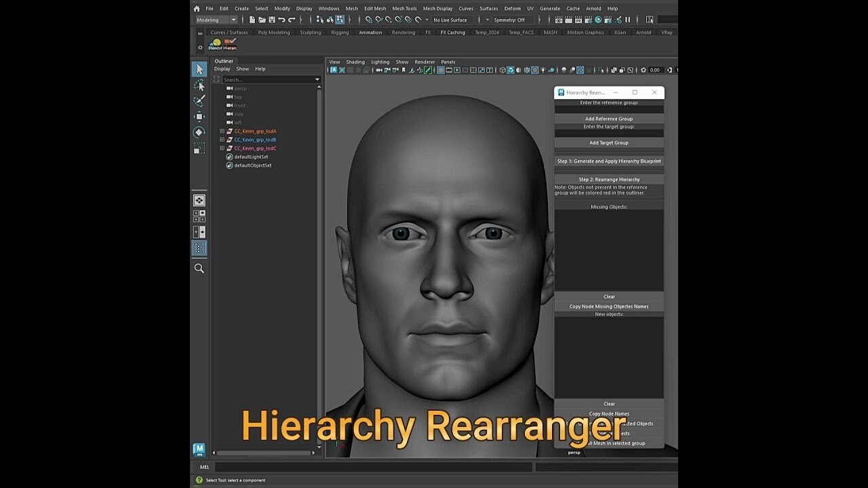Select the arrow Select tool in the toolbox
868x488 pixels.
click(x=199, y=68)
